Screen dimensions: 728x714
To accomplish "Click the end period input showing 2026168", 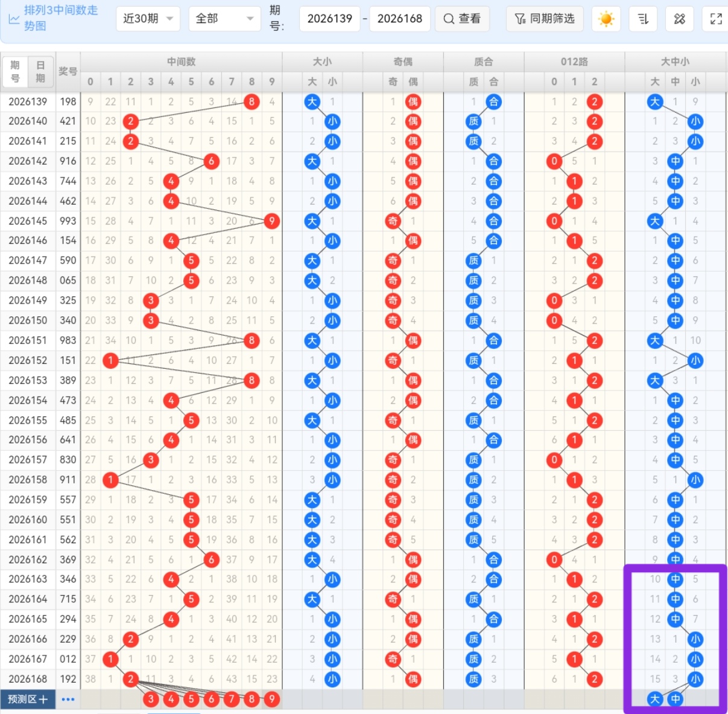I will (x=400, y=19).
